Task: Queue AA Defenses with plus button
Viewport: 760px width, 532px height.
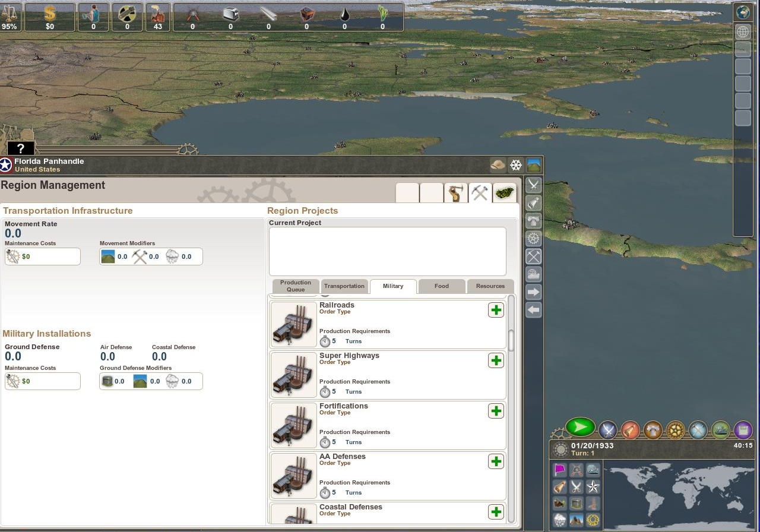Action: [x=496, y=461]
